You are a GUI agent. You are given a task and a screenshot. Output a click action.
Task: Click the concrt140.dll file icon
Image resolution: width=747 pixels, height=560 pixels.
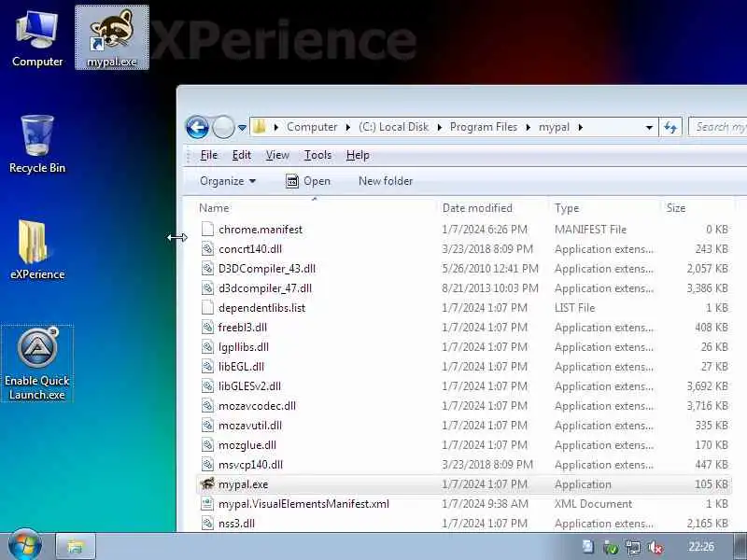click(207, 249)
